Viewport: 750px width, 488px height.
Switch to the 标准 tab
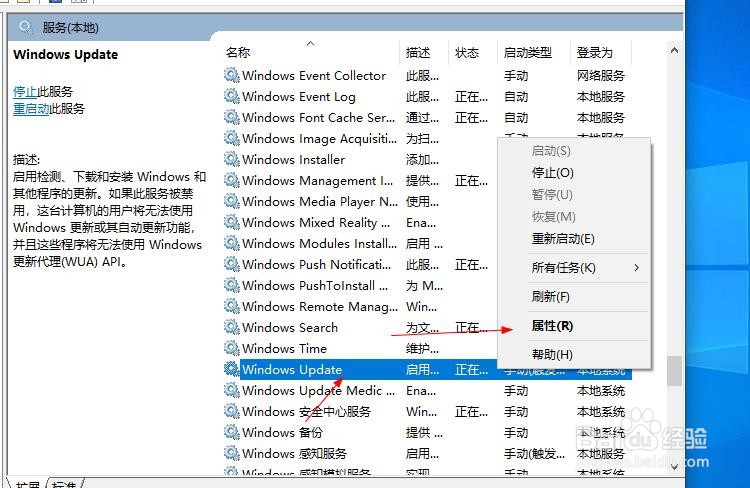(x=64, y=484)
